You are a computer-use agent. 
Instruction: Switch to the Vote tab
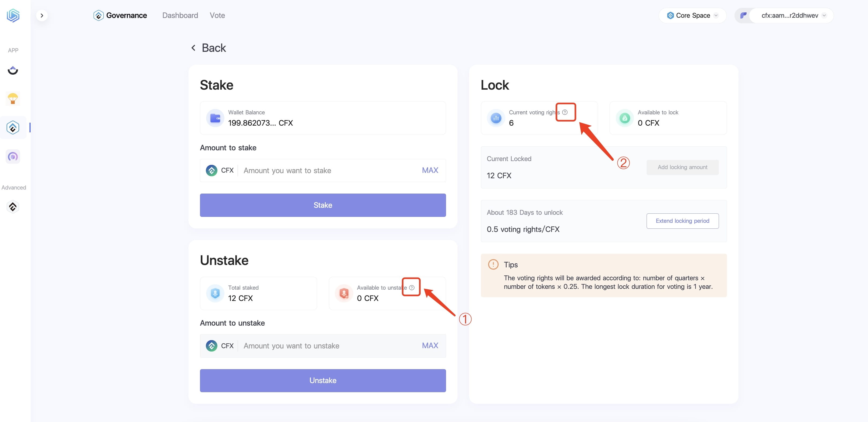tap(217, 16)
